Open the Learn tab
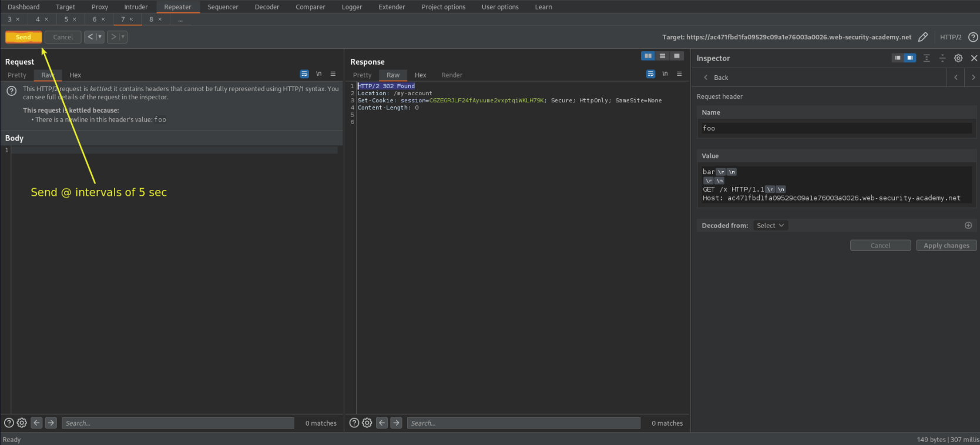This screenshot has height=445, width=980. point(543,7)
